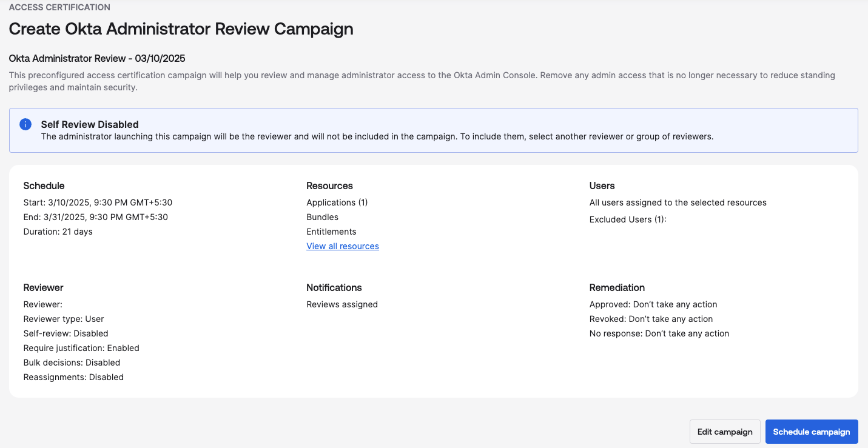Click the Edit campaign button

point(725,432)
